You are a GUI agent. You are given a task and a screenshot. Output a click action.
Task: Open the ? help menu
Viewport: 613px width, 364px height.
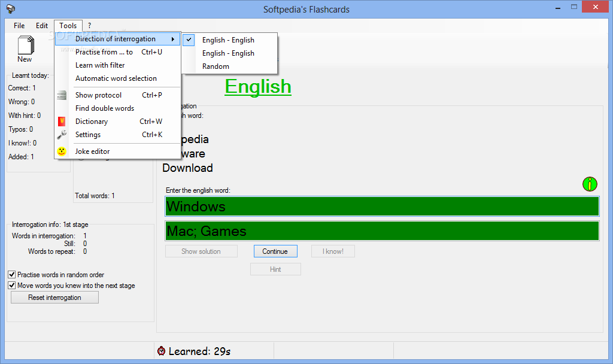click(89, 25)
